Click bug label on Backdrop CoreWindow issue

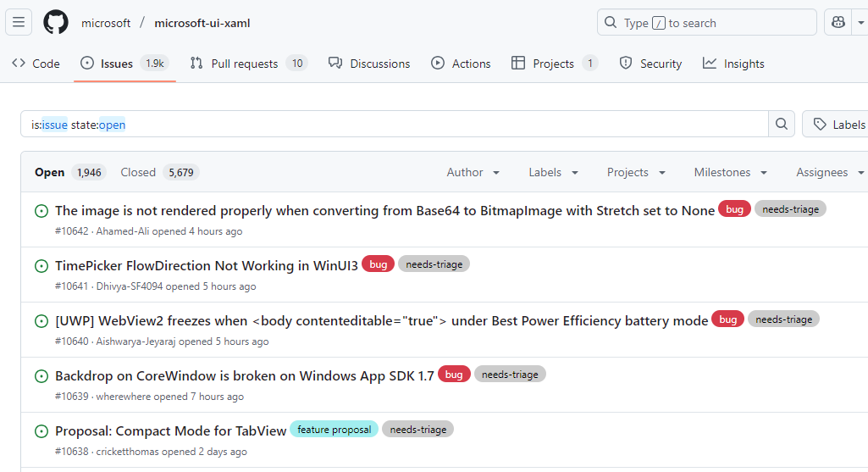[454, 375]
